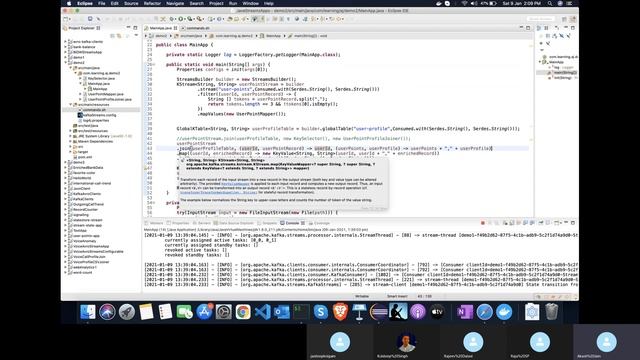Open Safari from the Dock
640x360 pixels.
click(x=484, y=312)
